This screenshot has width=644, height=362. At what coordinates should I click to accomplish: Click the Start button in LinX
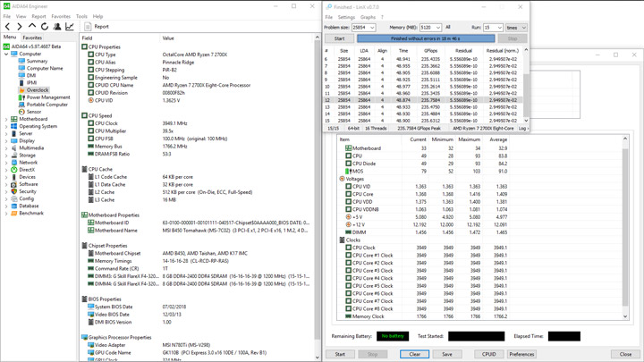coord(339,38)
